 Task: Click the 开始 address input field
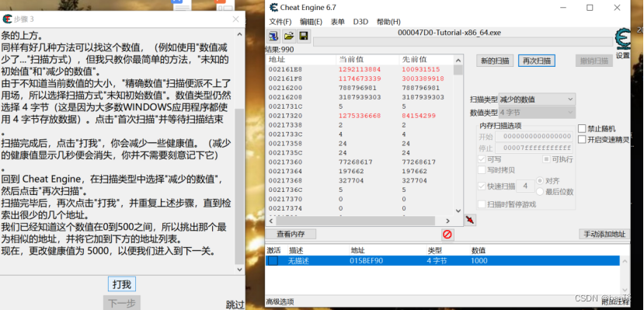click(534, 136)
